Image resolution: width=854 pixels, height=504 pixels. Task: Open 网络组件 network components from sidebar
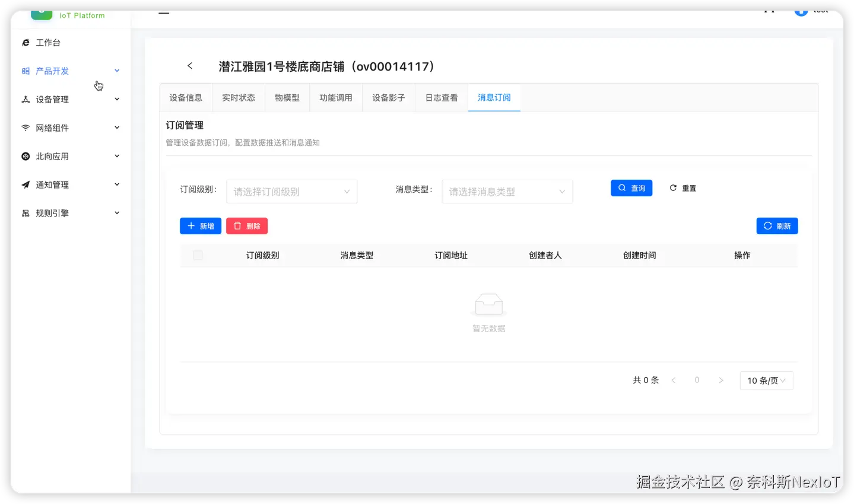[x=25, y=127]
